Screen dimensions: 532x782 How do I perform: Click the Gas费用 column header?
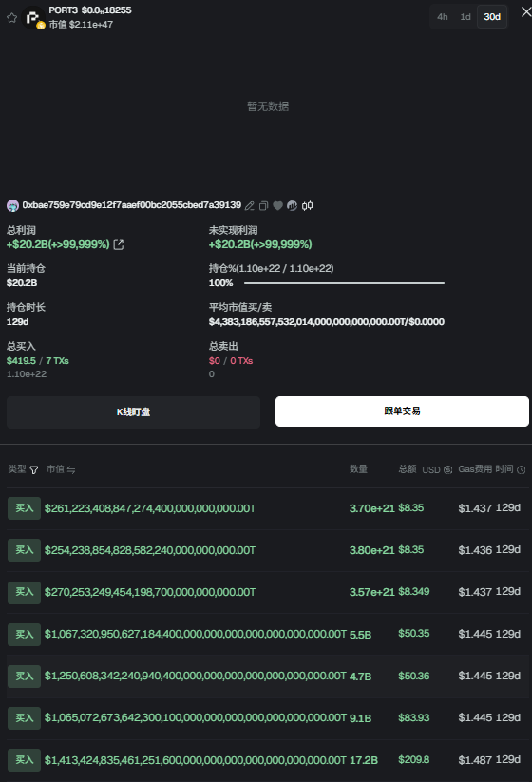(x=475, y=469)
